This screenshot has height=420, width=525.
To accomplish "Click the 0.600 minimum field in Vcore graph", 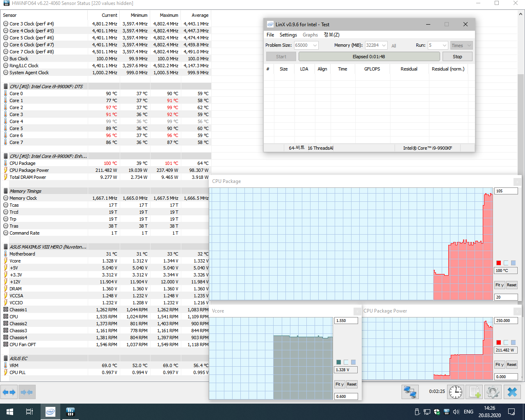I will tap(346, 397).
